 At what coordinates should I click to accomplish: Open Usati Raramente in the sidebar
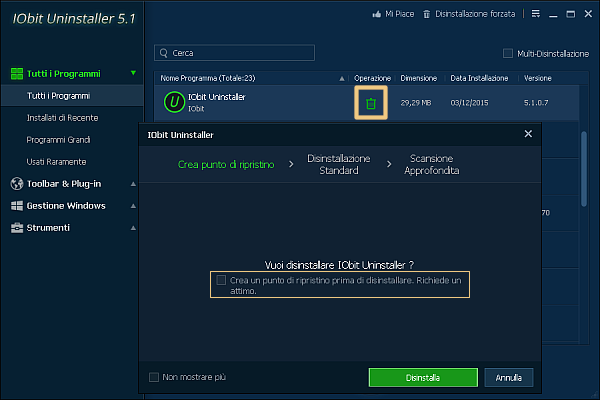[x=56, y=162]
